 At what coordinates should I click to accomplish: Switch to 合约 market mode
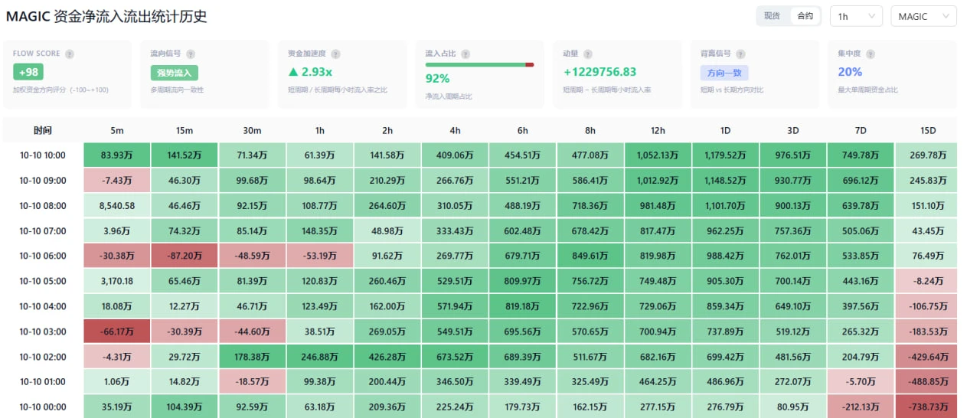pos(805,16)
